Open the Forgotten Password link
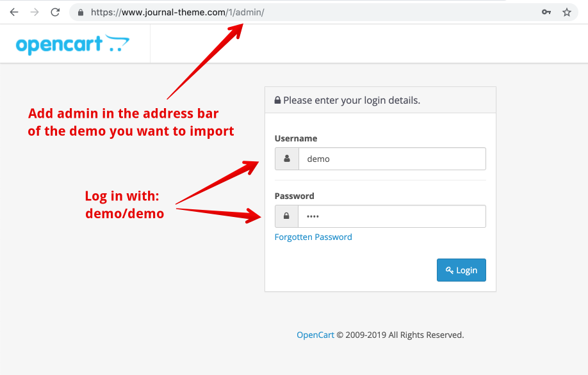The image size is (588, 375). pos(313,237)
